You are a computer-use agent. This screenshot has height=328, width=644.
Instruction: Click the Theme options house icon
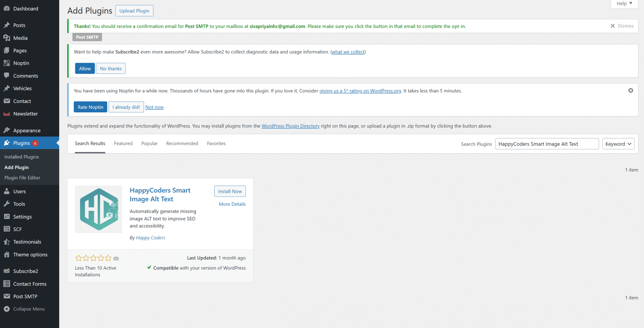[x=7, y=254]
